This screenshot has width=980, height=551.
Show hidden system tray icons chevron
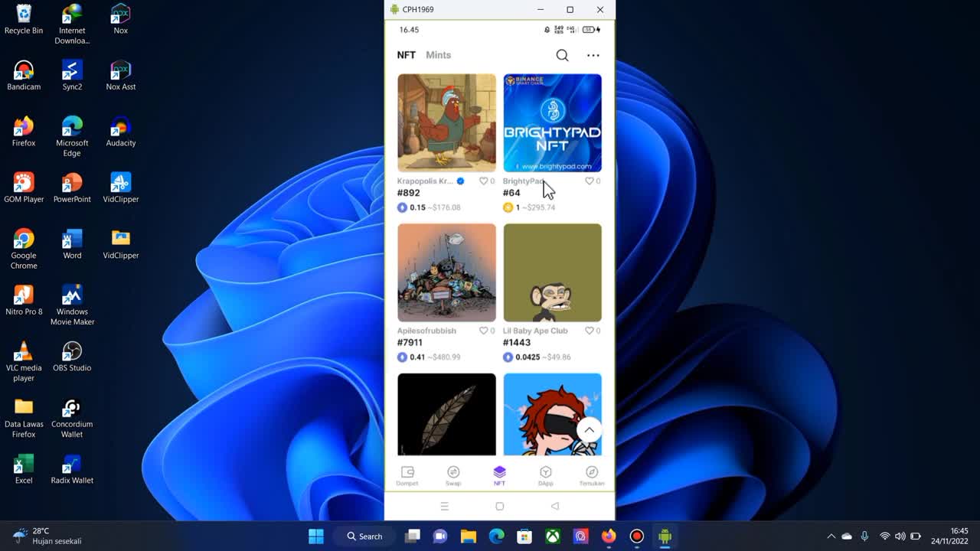click(831, 536)
